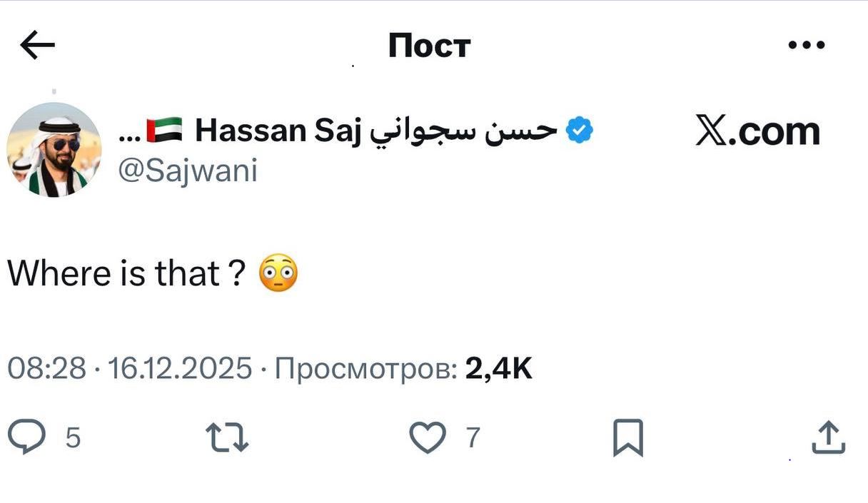Toggle the bookmark for this post

(628, 437)
